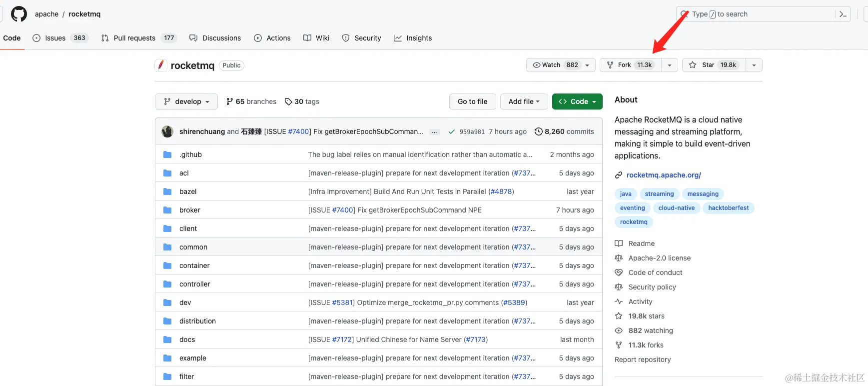Open the develop branch dropdown

(x=186, y=101)
